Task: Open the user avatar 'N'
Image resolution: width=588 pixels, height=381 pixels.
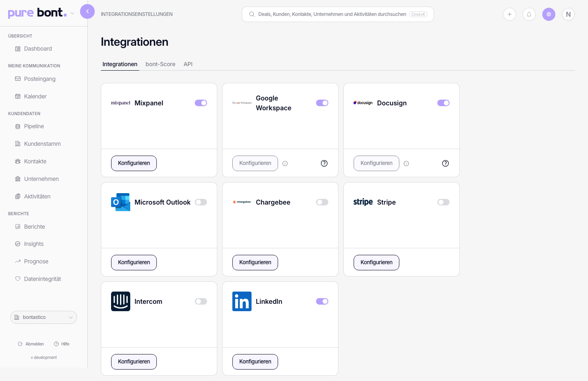Action: tap(568, 14)
